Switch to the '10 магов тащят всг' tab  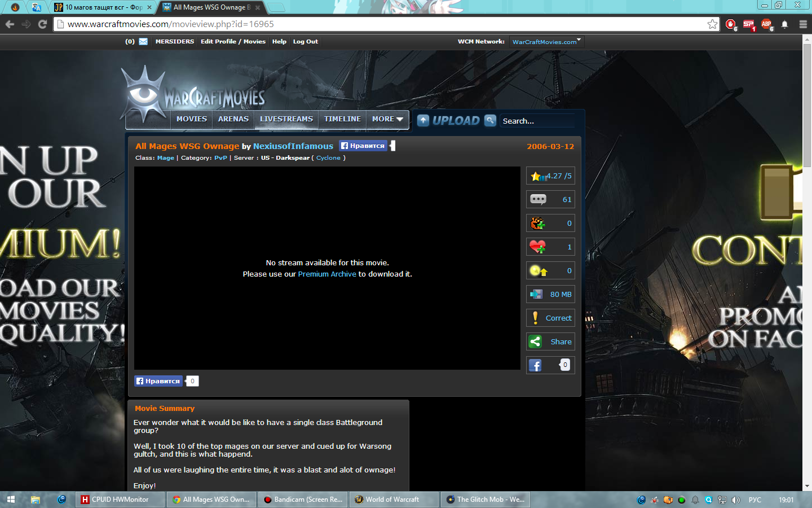[103, 7]
